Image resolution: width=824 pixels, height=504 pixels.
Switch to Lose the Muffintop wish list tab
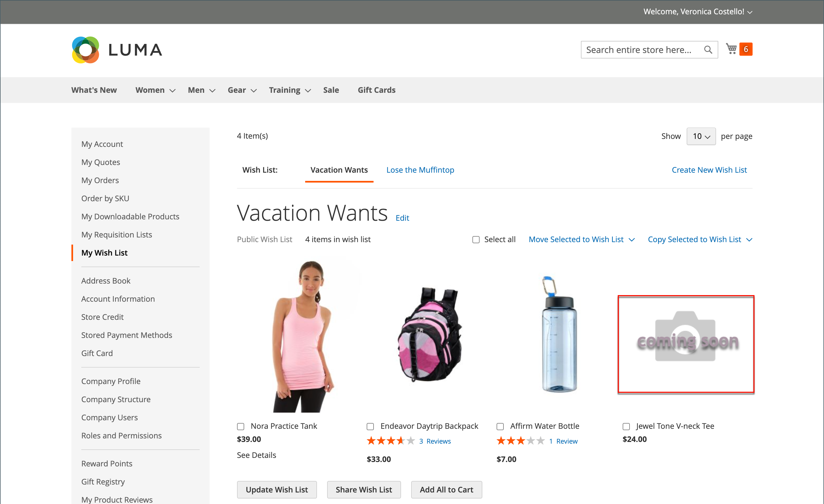(x=420, y=170)
